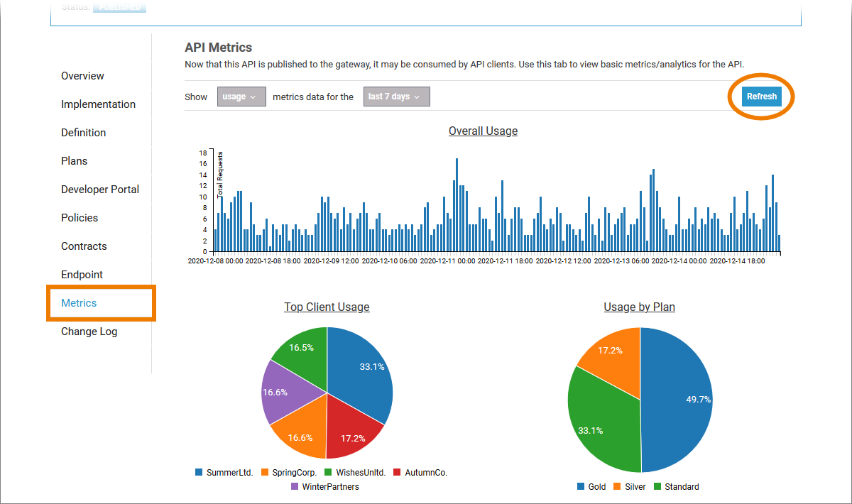Click the Gold plan legend swatch
Screen dimensions: 852x504
[581, 487]
